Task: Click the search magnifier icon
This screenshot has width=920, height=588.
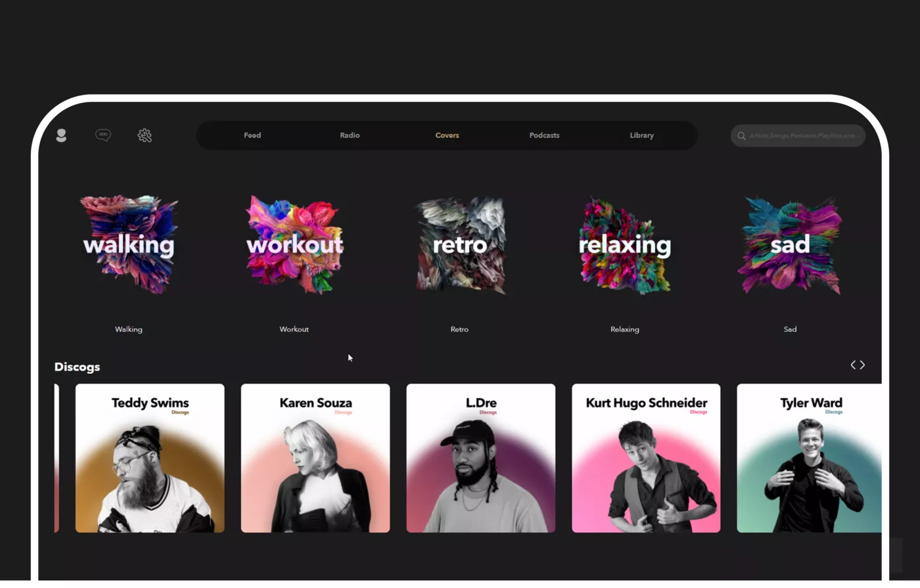Action: pyautogui.click(x=741, y=136)
